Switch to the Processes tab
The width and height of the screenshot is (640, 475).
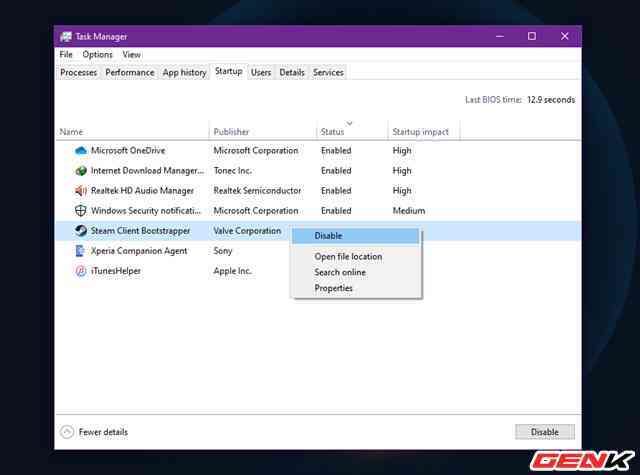click(x=78, y=73)
